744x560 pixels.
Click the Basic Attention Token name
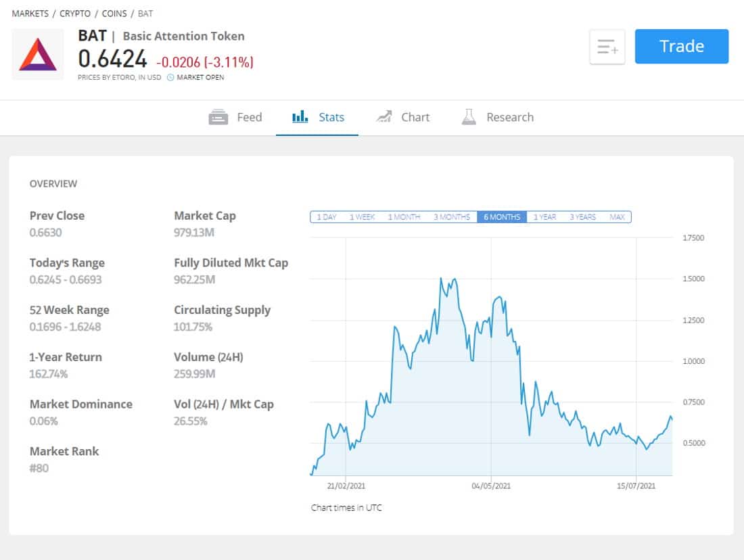183,36
